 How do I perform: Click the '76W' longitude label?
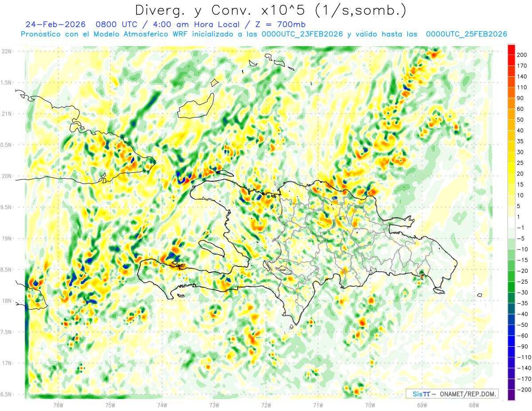[58, 405]
